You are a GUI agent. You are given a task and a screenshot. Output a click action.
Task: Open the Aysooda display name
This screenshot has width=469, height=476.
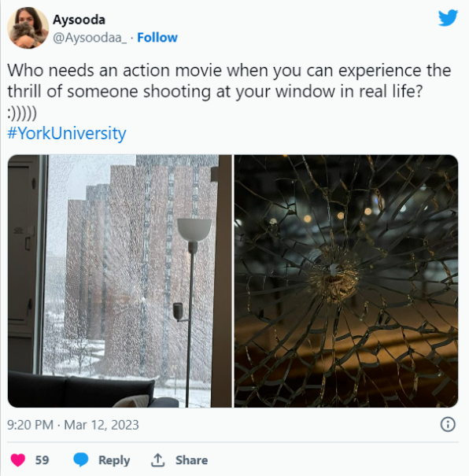click(79, 20)
